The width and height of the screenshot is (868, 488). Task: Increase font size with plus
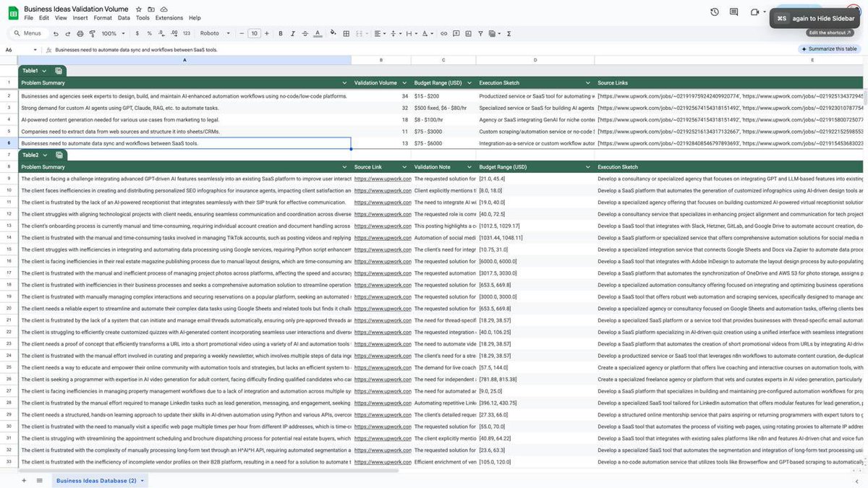click(267, 33)
